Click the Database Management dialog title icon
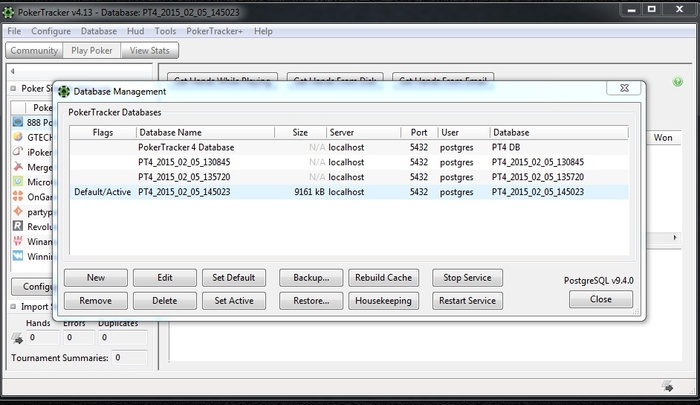Image resolution: width=700 pixels, height=405 pixels. coord(64,91)
